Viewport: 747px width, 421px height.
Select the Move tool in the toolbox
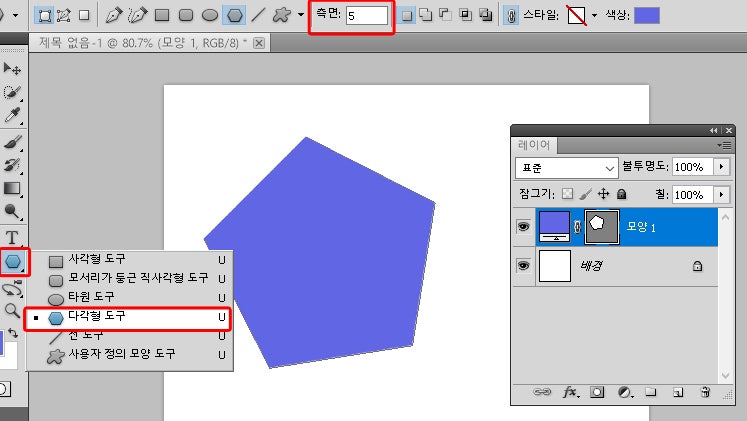coord(12,69)
